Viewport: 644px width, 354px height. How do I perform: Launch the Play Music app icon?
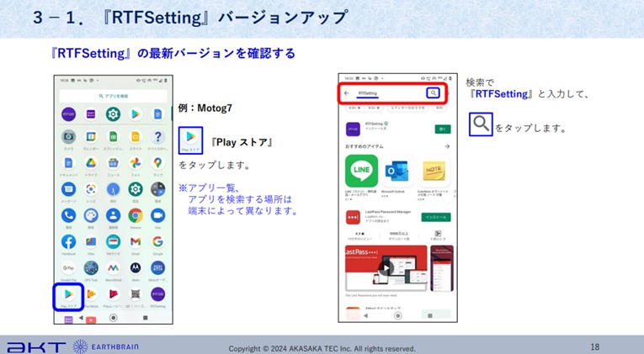[x=91, y=294]
